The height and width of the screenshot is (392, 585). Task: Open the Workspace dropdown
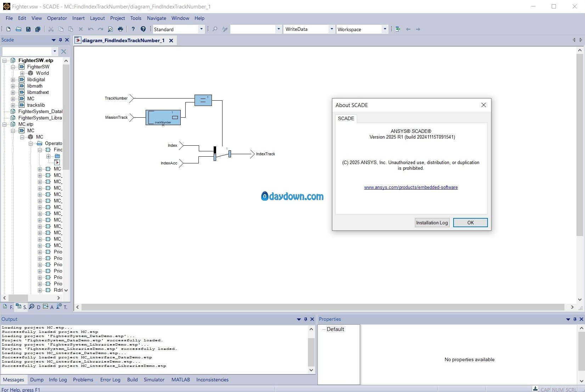coord(385,29)
